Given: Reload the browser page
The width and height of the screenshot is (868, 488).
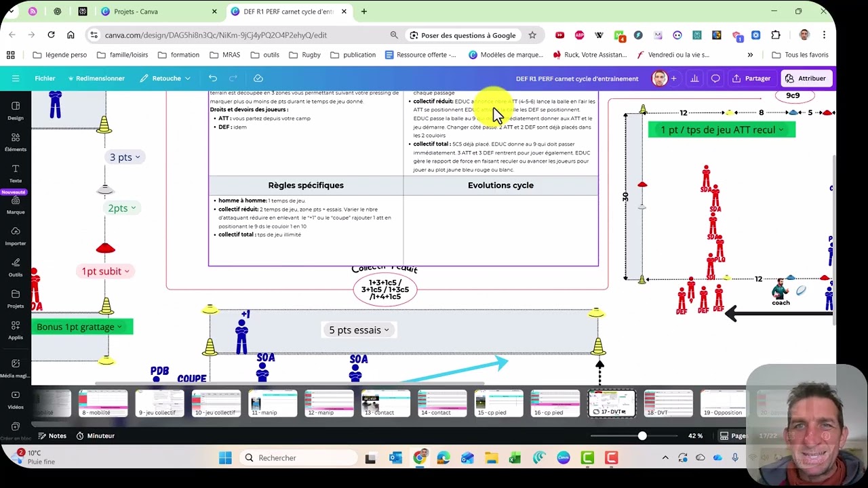Looking at the screenshot, I should 51,35.
